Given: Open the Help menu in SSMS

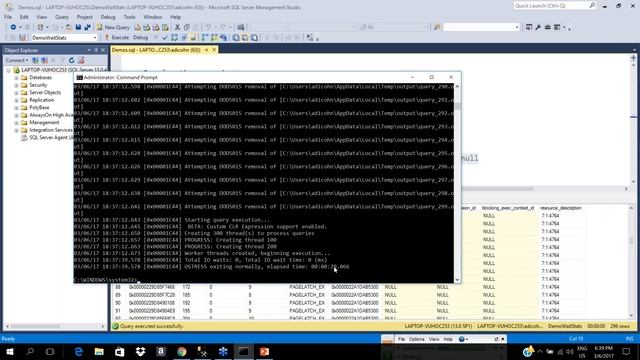Looking at the screenshot, I should (176, 17).
